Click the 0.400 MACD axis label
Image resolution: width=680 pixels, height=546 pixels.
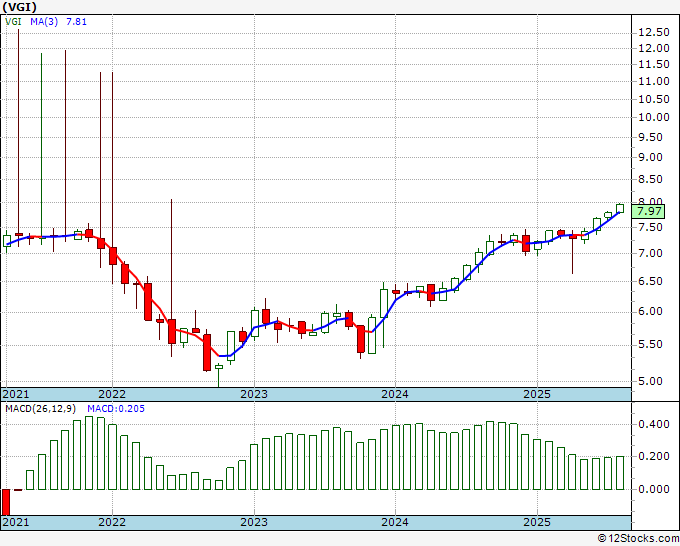(654, 425)
